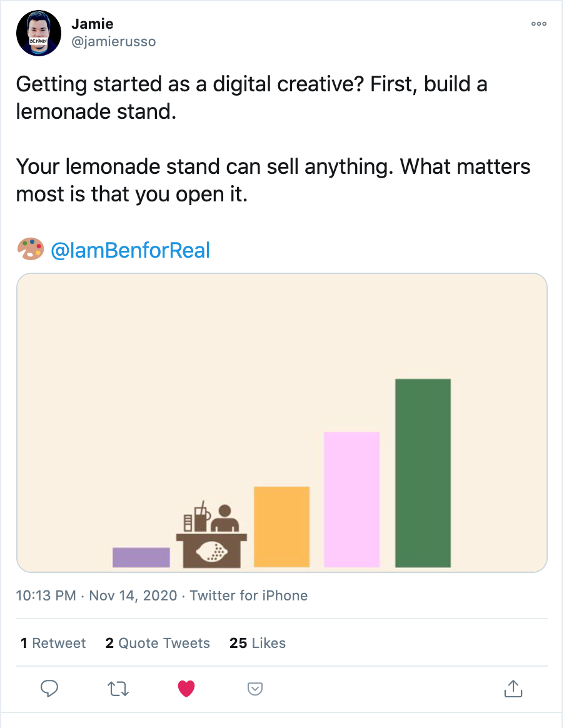Screen dimensions: 564x728
Task: Click the retweet arrows icon
Action: tap(118, 689)
